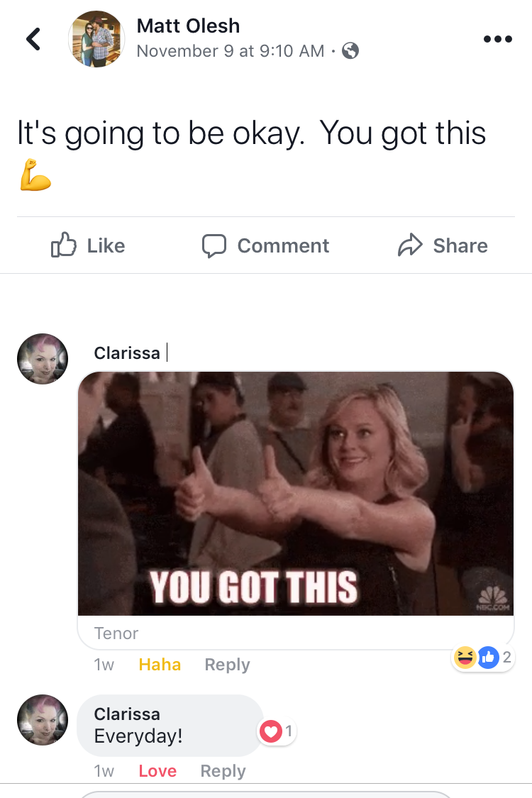Reply to the Everyday! comment

(x=223, y=771)
